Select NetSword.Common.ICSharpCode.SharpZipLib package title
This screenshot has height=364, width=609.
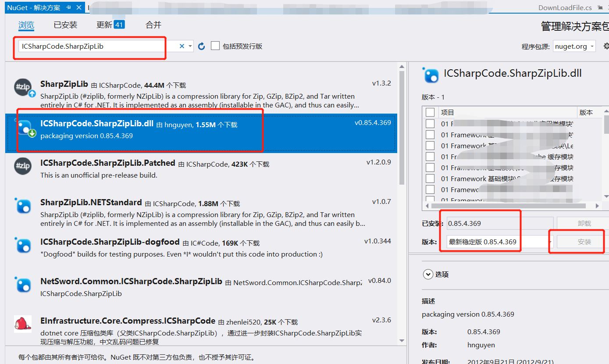pyautogui.click(x=132, y=281)
